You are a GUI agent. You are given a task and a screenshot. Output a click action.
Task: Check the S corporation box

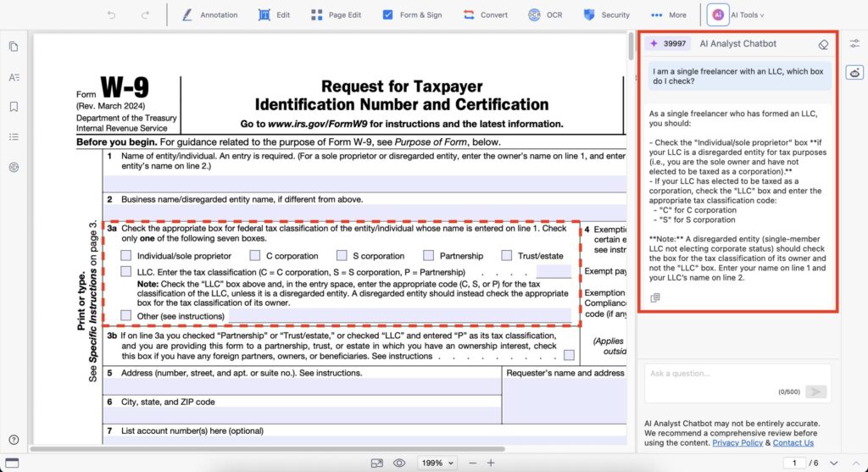[x=342, y=255]
